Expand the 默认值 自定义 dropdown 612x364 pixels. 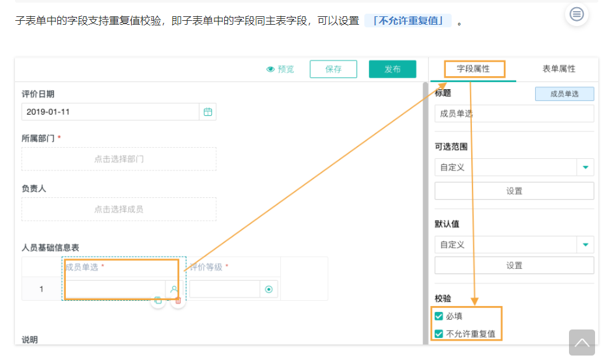585,245
